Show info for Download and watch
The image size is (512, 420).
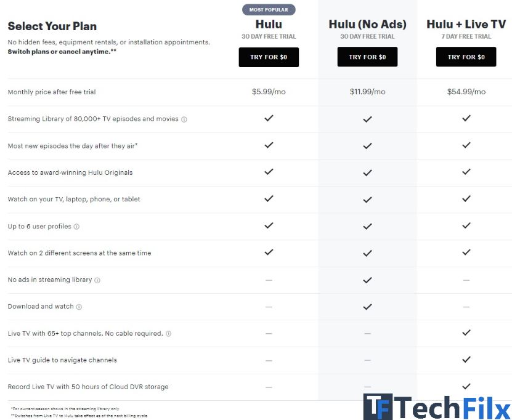[x=79, y=307]
